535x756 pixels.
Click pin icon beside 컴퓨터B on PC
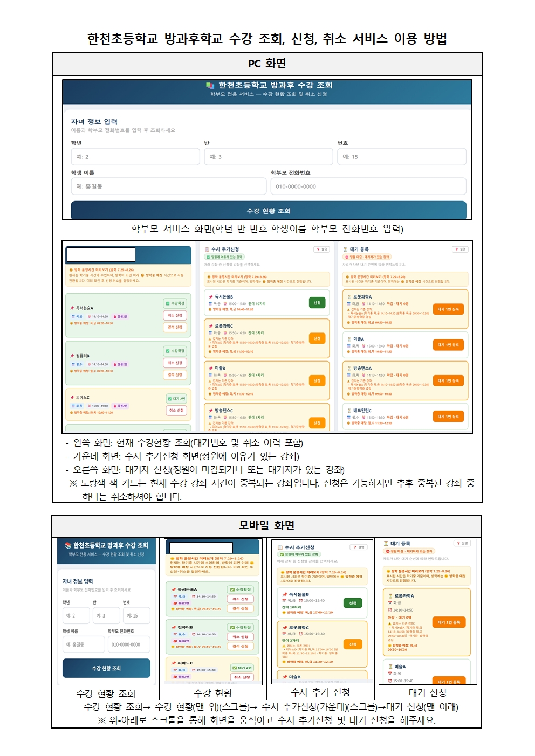coord(72,356)
